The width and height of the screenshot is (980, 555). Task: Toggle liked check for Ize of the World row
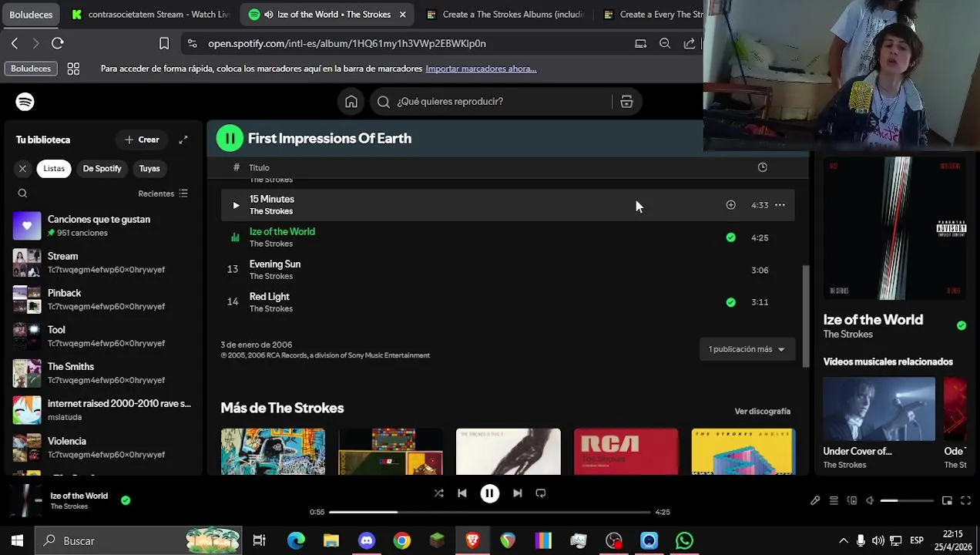(730, 237)
